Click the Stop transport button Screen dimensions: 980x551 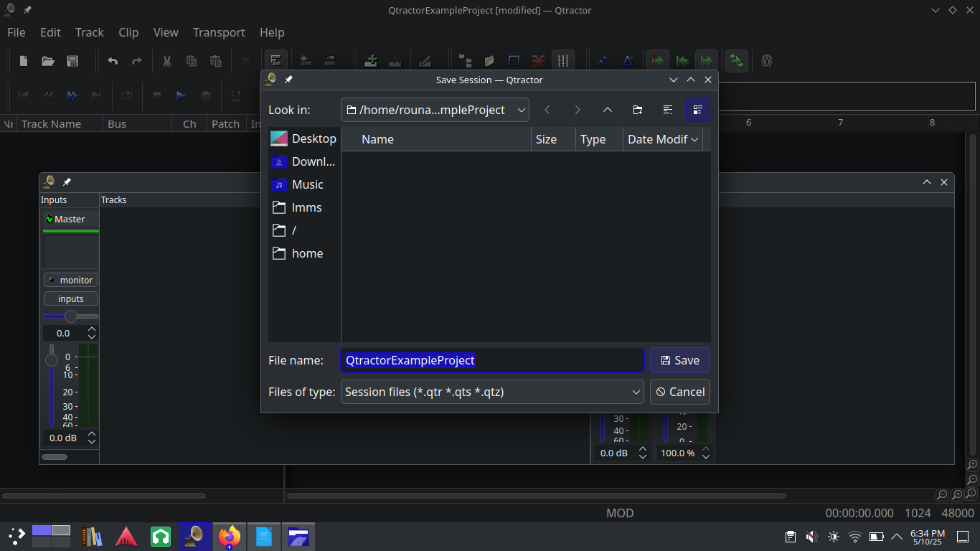point(157,95)
